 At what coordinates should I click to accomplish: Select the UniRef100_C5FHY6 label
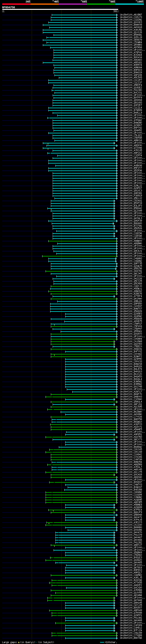point(131,326)
